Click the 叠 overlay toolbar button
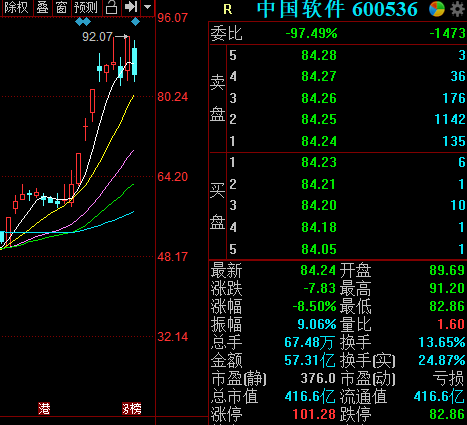 point(42,8)
